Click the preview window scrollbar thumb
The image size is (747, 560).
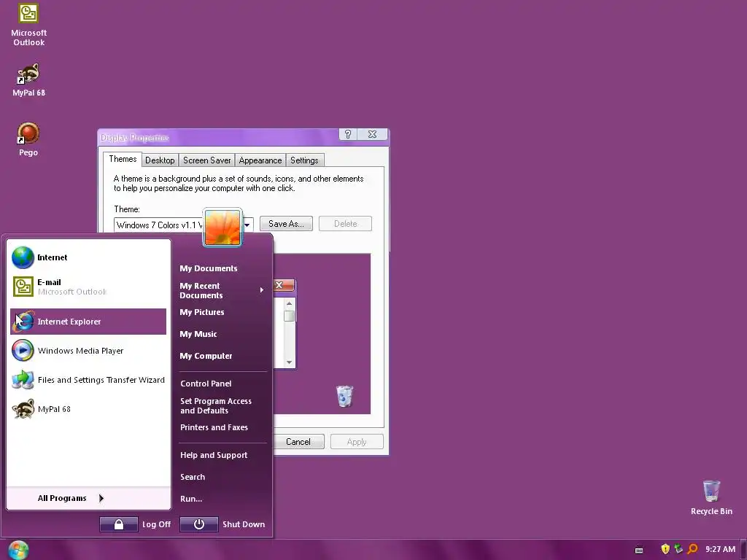click(289, 316)
